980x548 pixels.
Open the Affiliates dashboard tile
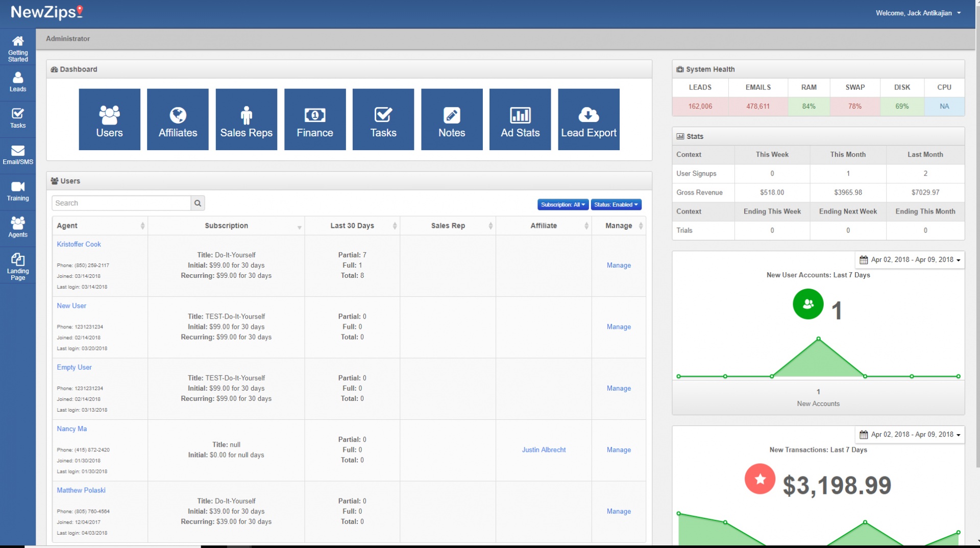(x=178, y=120)
